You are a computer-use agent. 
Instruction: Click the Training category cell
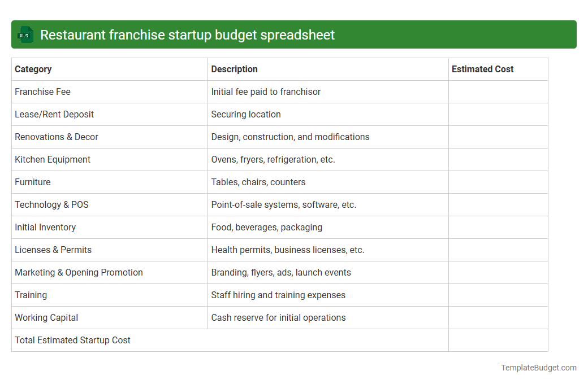pos(31,295)
